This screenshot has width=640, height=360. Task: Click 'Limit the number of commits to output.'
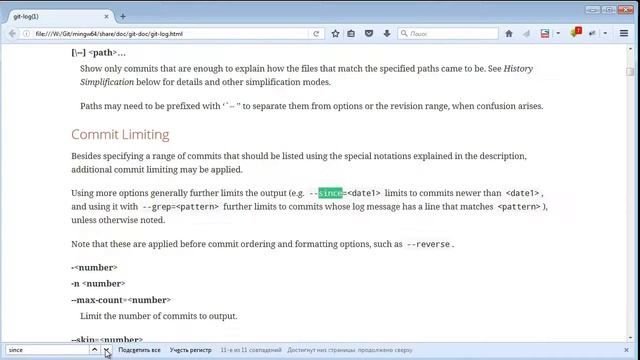[158, 316]
